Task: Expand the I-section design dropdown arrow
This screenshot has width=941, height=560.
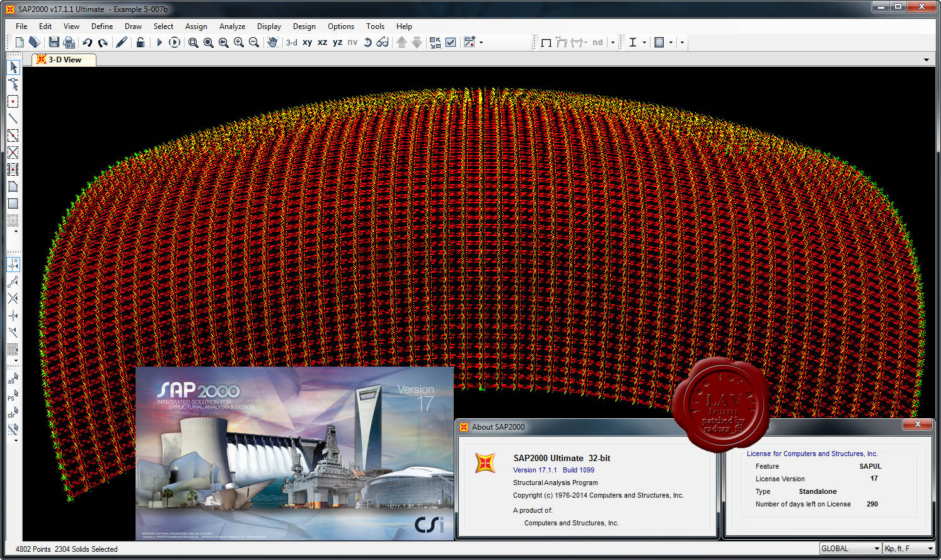Action: click(x=644, y=43)
